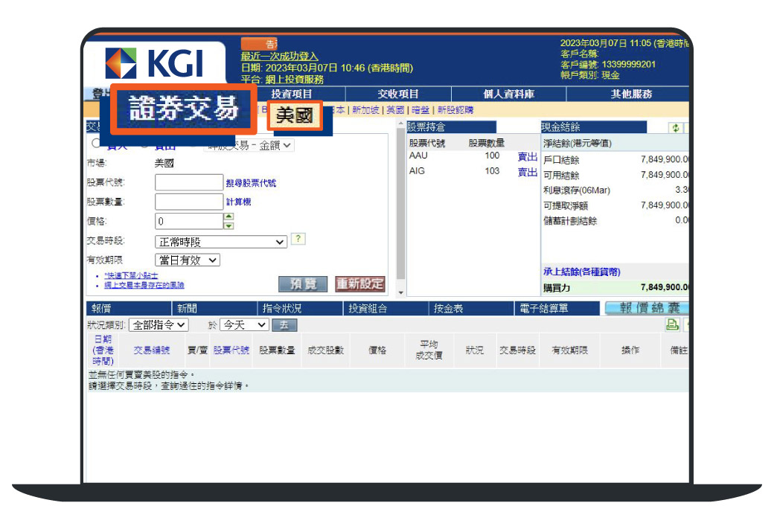Click 賣出 link for AAU holding
This screenshot has width=774, height=532.
(x=527, y=156)
